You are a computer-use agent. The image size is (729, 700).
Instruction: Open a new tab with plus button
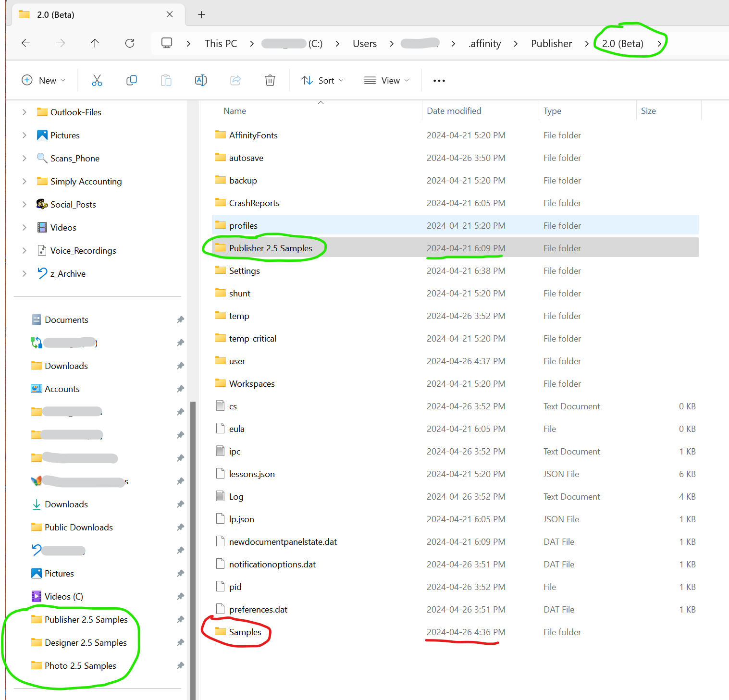(201, 14)
